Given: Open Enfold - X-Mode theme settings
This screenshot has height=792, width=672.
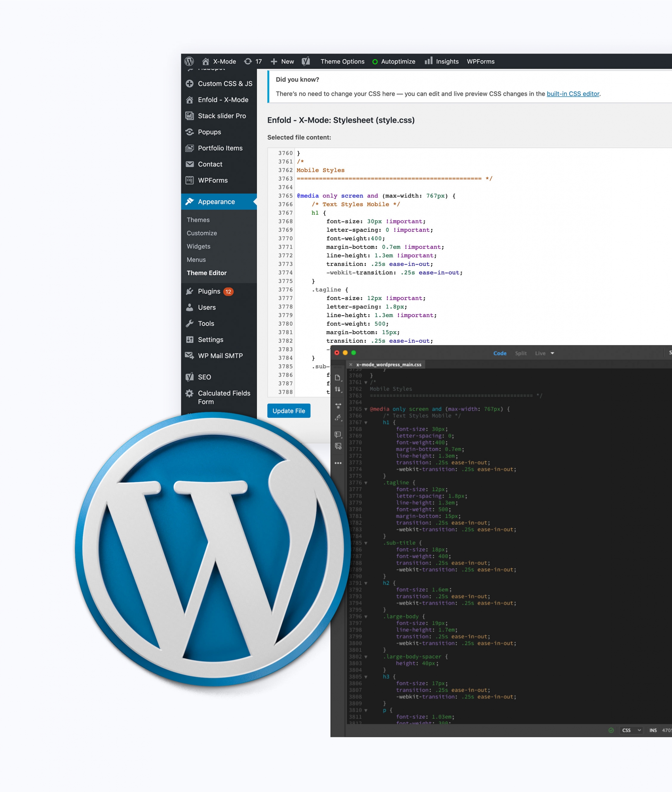Looking at the screenshot, I should click(x=219, y=100).
